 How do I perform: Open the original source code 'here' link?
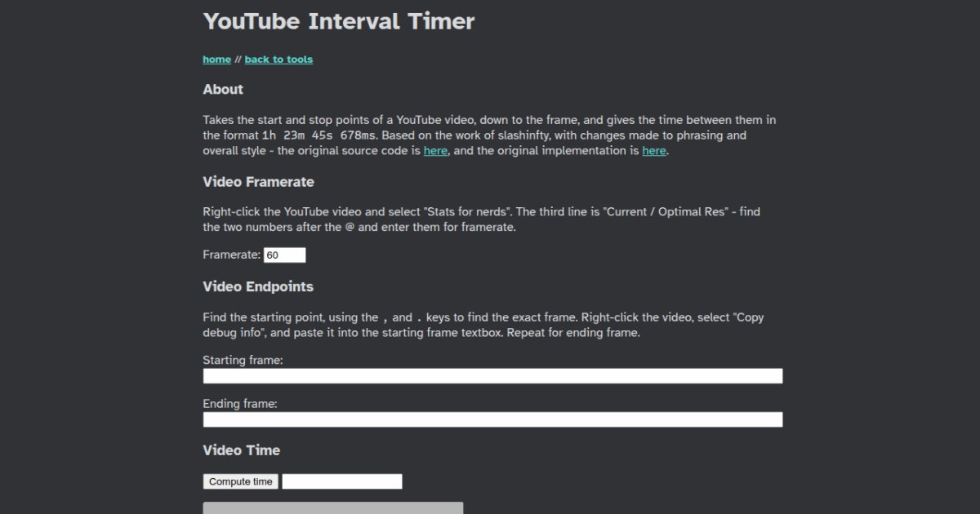point(435,151)
